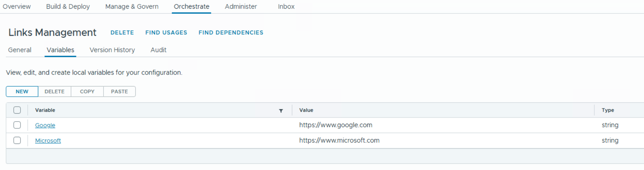Tick the select-all checkbox in table header

(x=17, y=110)
